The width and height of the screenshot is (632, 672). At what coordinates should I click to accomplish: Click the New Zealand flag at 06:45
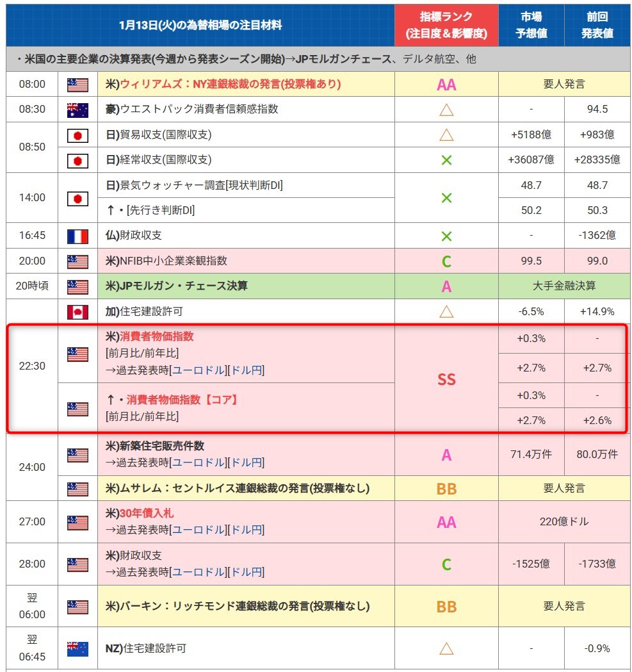click(77, 648)
